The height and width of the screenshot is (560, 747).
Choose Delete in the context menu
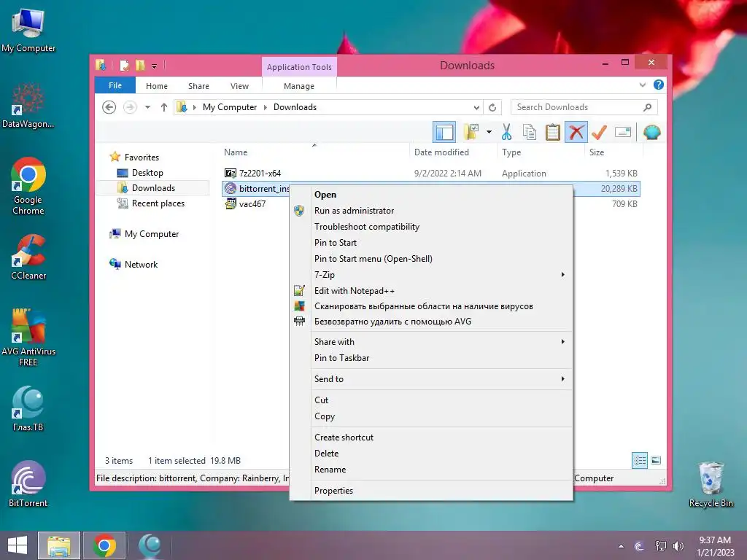pos(431,454)
